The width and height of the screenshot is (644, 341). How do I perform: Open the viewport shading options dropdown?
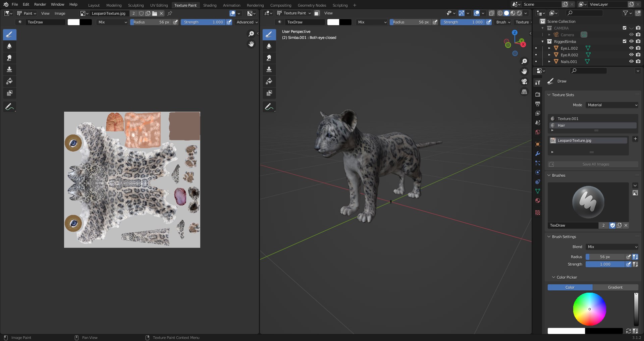pyautogui.click(x=526, y=13)
